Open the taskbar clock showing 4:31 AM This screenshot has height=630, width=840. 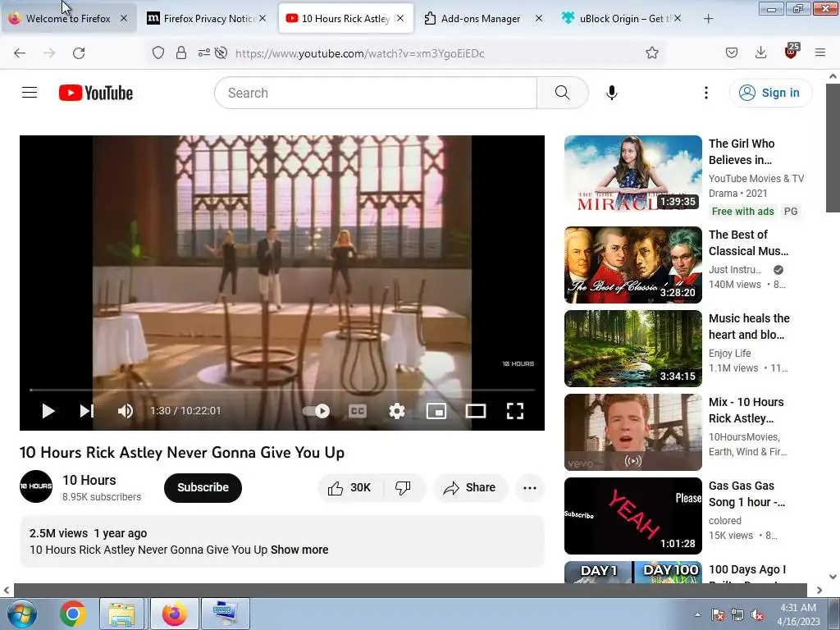point(798,614)
